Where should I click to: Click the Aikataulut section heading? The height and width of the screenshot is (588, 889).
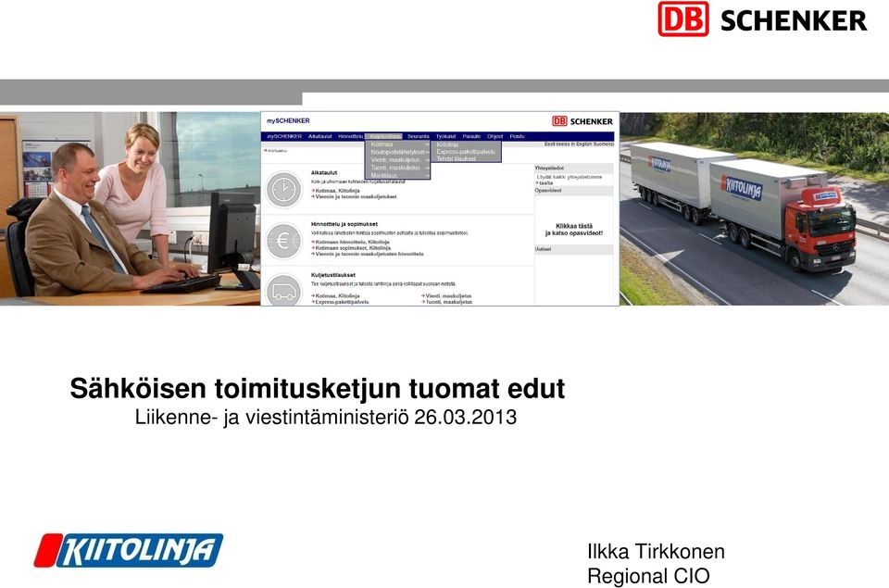pos(324,172)
